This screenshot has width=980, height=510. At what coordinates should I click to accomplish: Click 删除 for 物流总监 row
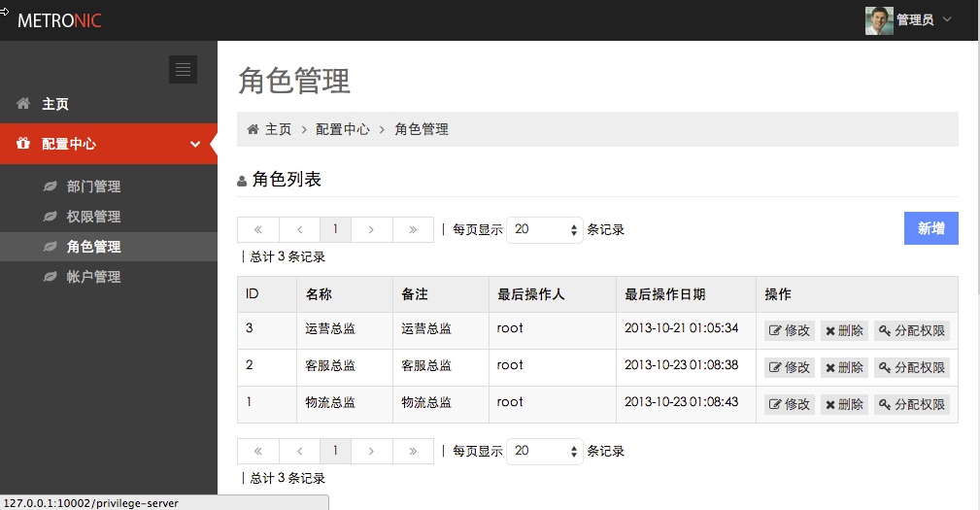pos(844,404)
